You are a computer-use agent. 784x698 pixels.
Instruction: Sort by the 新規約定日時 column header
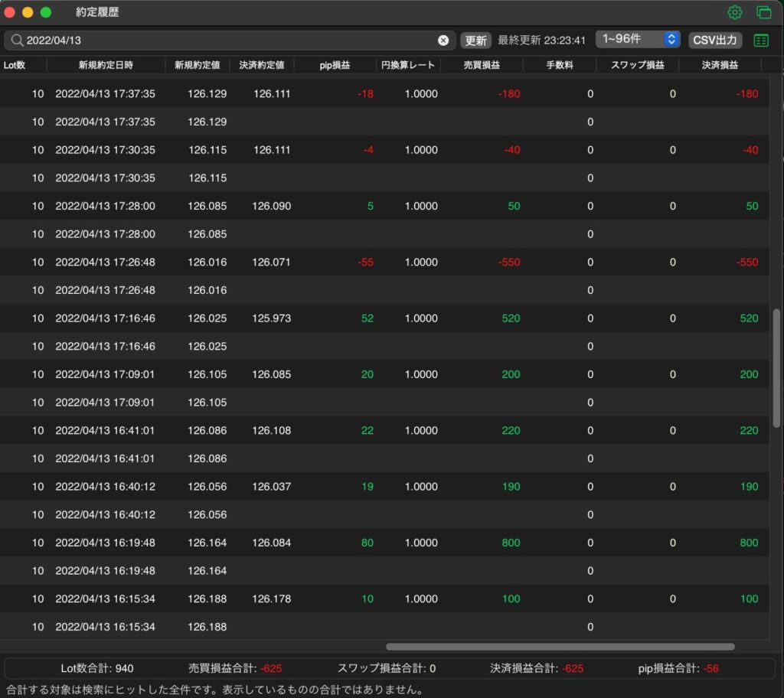(x=106, y=65)
